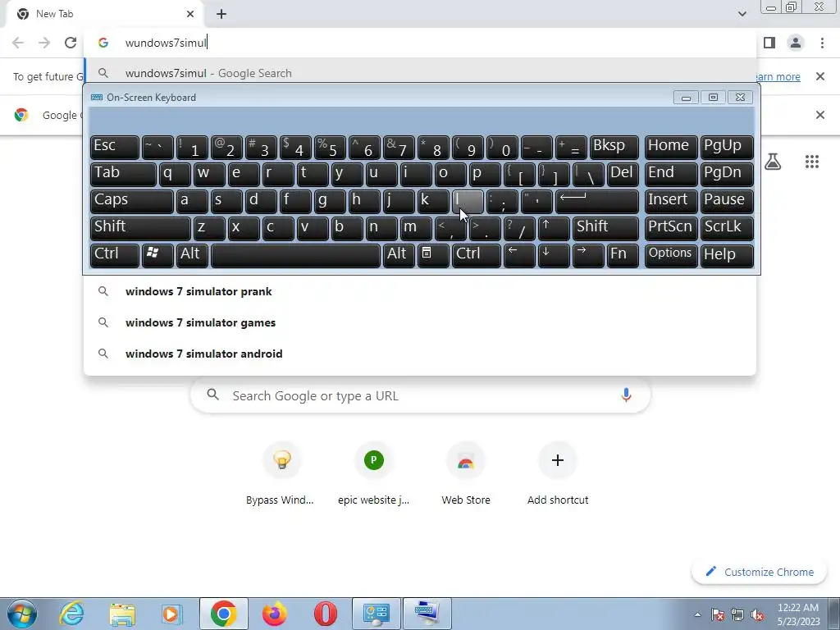The image size is (840, 630).
Task: Toggle right Shift key on On-Screen Keyboard
Action: click(x=605, y=228)
